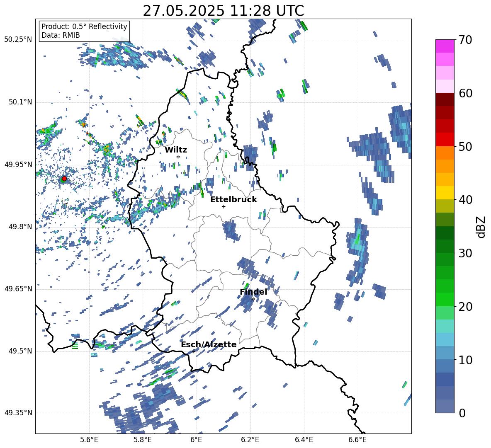Click the Wiltz location cross marker

point(178,157)
